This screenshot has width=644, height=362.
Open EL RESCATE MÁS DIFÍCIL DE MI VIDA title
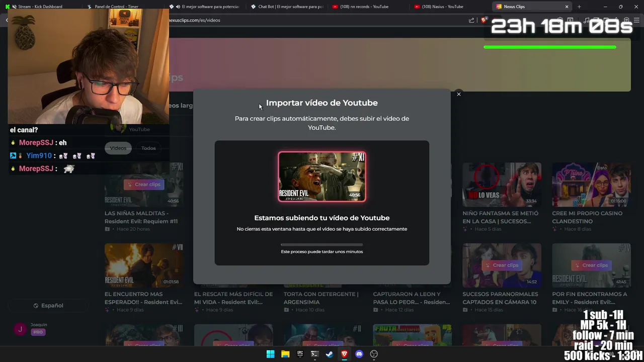coord(233,298)
